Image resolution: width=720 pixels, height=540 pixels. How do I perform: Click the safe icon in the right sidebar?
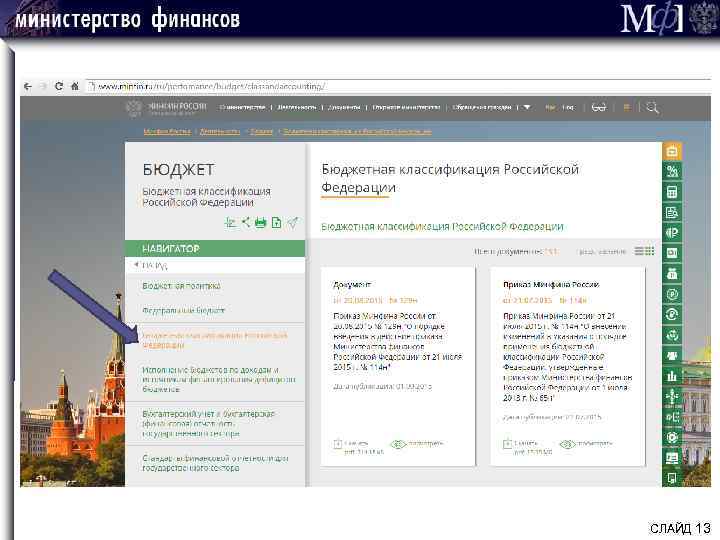click(672, 253)
